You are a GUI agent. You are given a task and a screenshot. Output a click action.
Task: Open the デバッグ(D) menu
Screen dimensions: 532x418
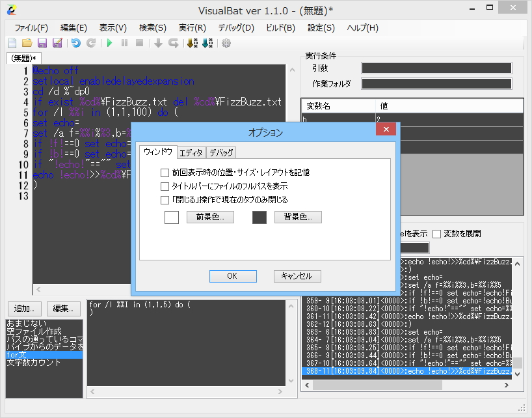pos(236,28)
